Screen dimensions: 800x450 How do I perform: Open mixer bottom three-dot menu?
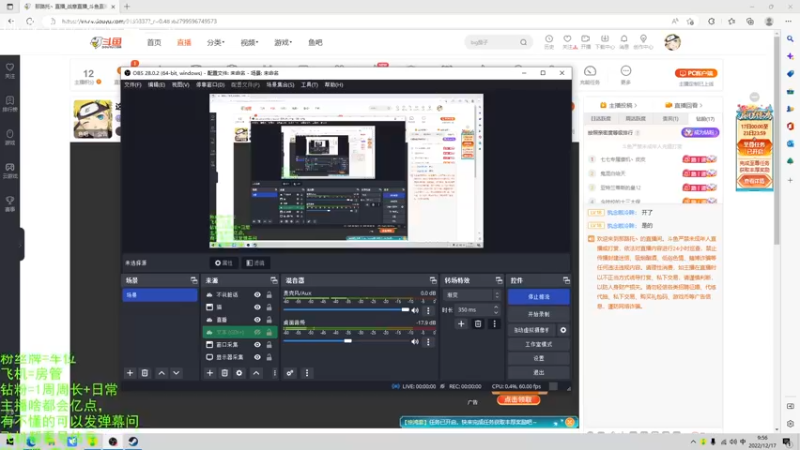pos(307,373)
